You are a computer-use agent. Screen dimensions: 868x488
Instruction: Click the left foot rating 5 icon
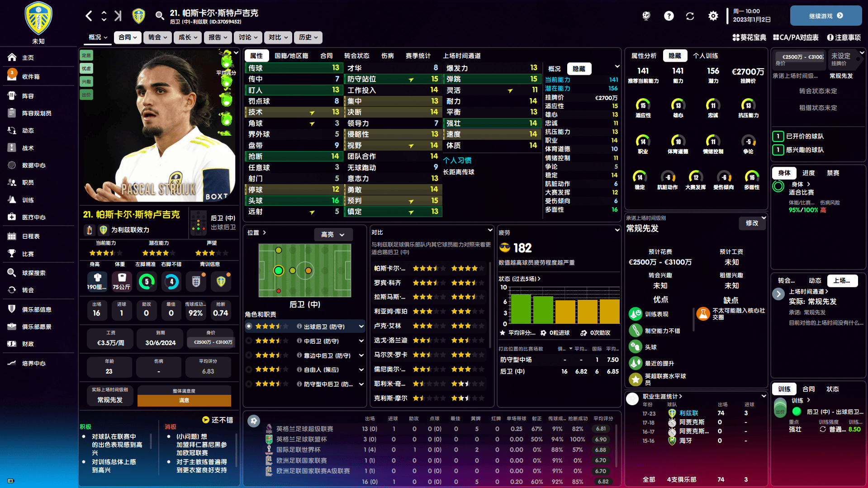(147, 281)
